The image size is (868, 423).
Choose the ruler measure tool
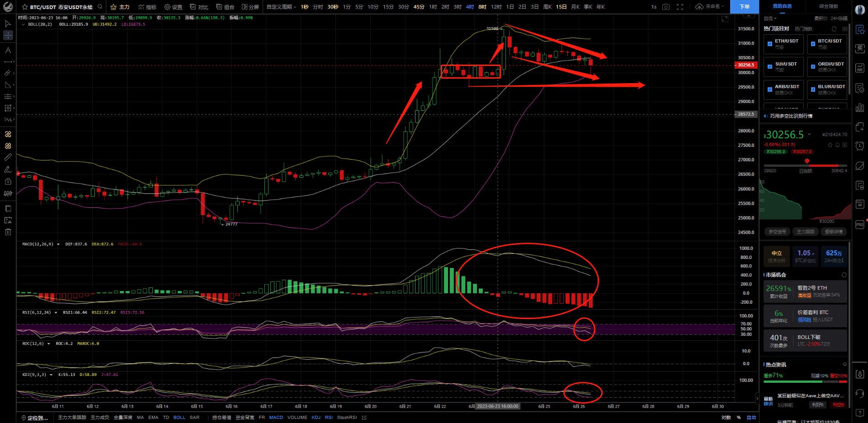point(8,157)
